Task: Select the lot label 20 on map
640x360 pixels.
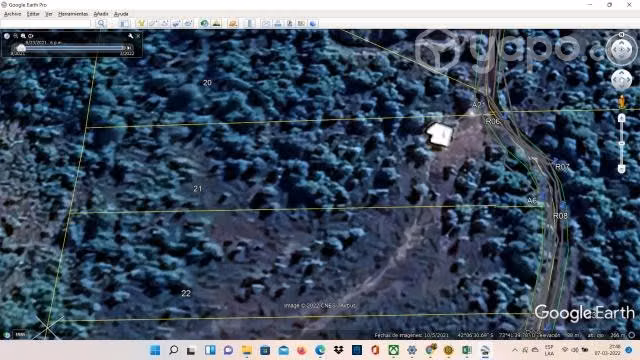Action: [207, 83]
